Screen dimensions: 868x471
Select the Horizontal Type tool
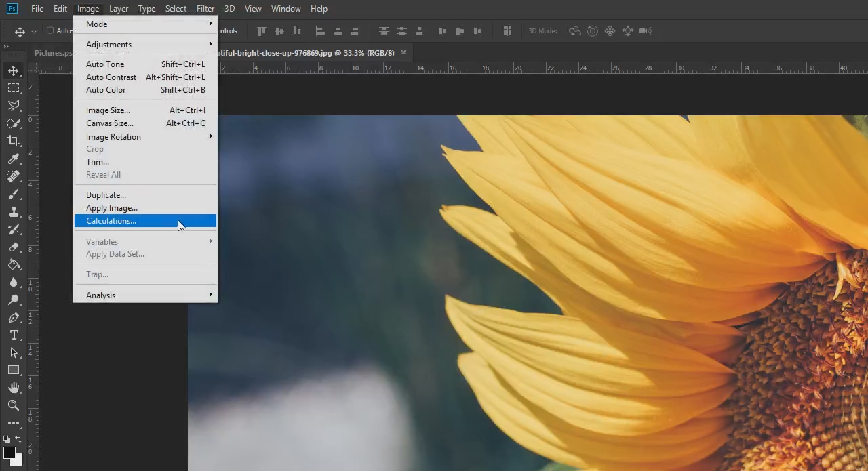(x=14, y=335)
